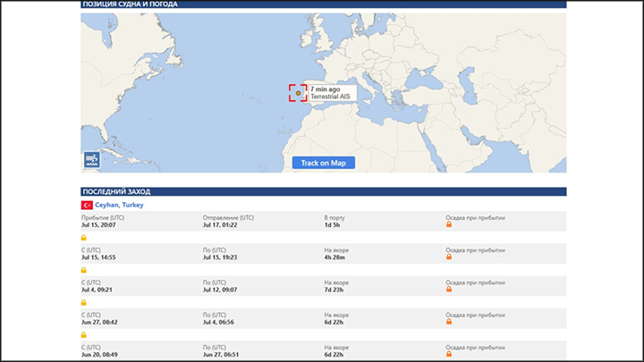Select anchor end 'Jul 12, 09:07'
Viewport: 644px width, 362px height.
click(220, 290)
